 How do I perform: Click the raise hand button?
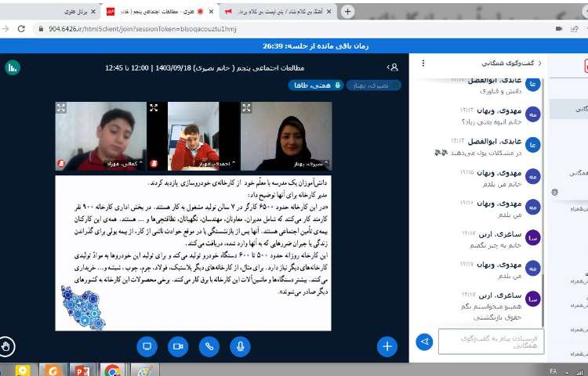tap(7, 345)
